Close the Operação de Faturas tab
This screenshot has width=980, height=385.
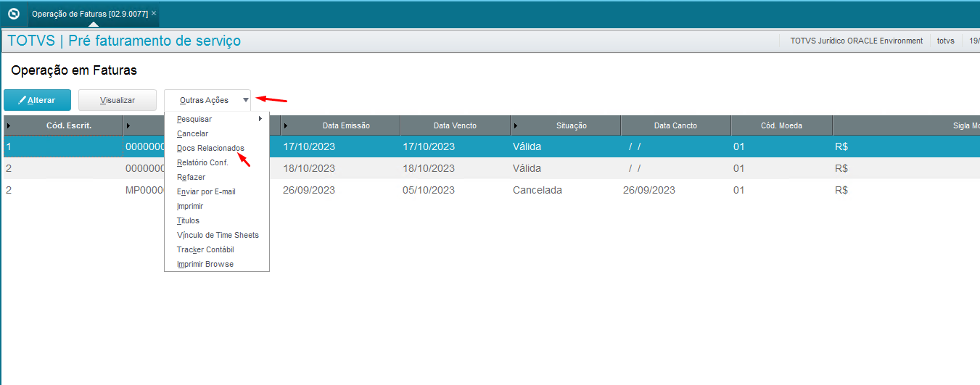[154, 13]
